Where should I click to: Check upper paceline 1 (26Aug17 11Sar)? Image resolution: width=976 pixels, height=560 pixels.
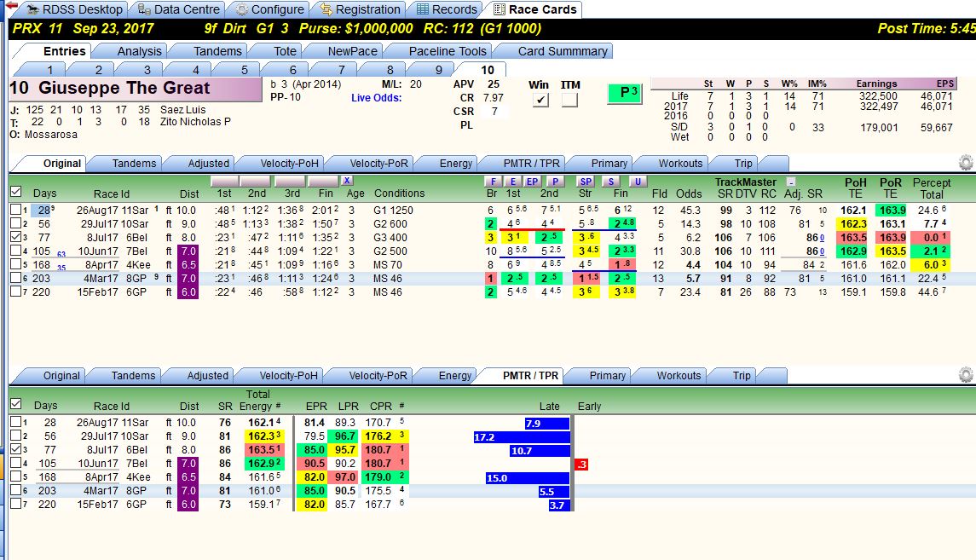(x=15, y=210)
